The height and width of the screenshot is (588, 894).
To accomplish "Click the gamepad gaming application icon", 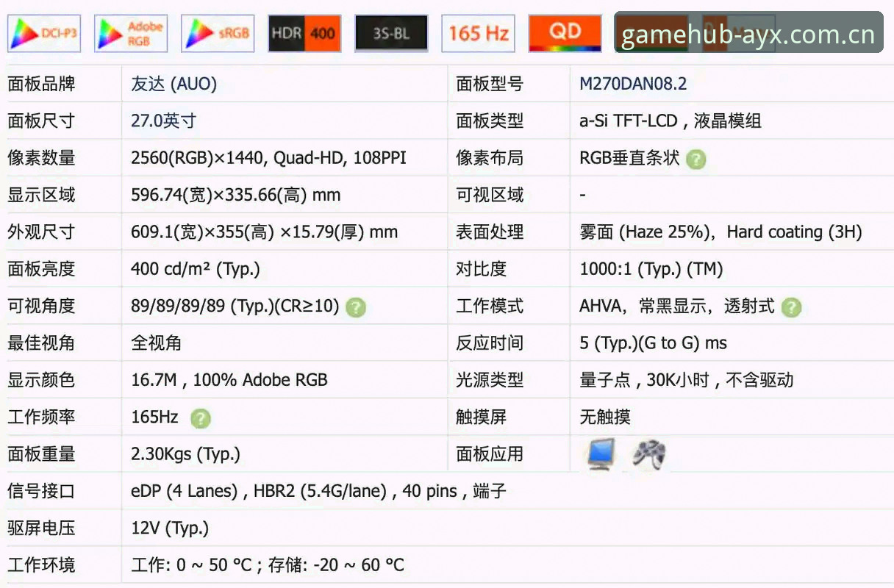I will 649,454.
